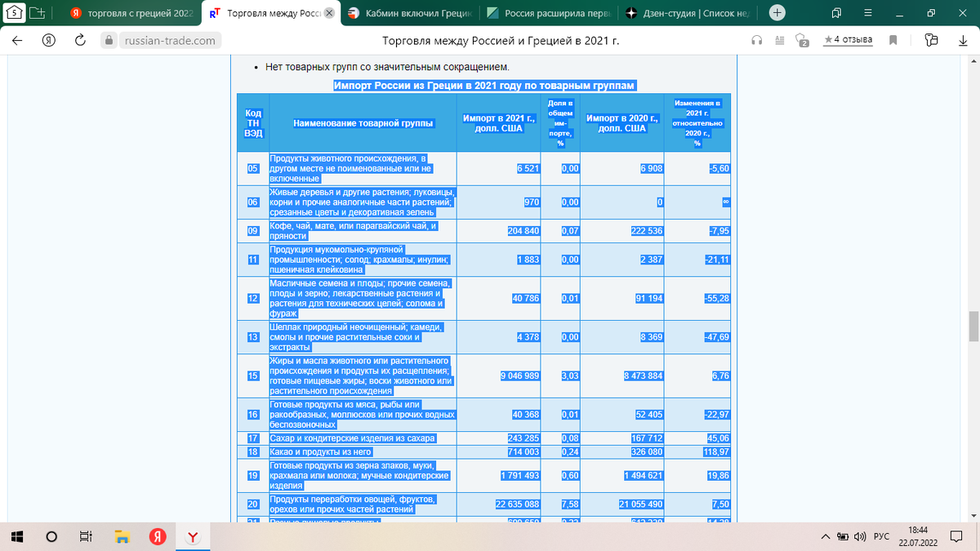Open File Explorer from the taskbar
The height and width of the screenshot is (551, 980).
122,536
